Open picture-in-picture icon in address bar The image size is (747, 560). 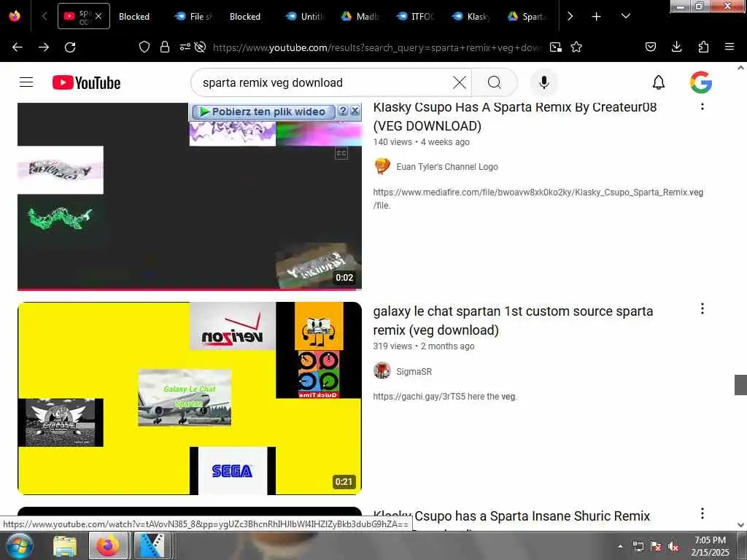pyautogui.click(x=555, y=47)
